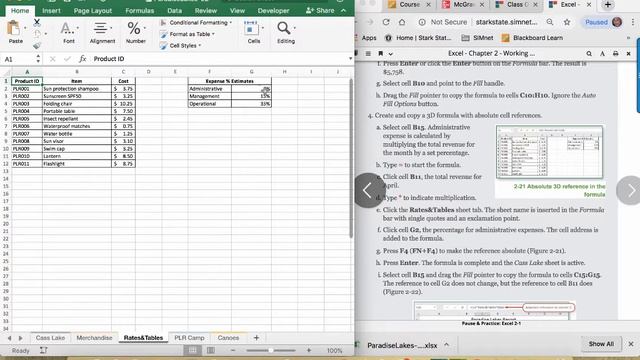Viewport: 640px width, 360px height.
Task: Open the Alignment group icon
Action: (x=100, y=29)
